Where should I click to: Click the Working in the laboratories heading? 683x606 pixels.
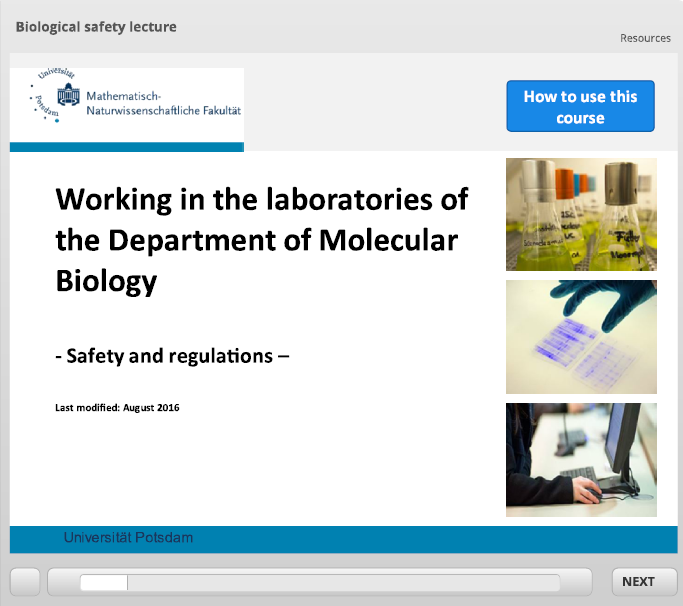pyautogui.click(x=261, y=240)
